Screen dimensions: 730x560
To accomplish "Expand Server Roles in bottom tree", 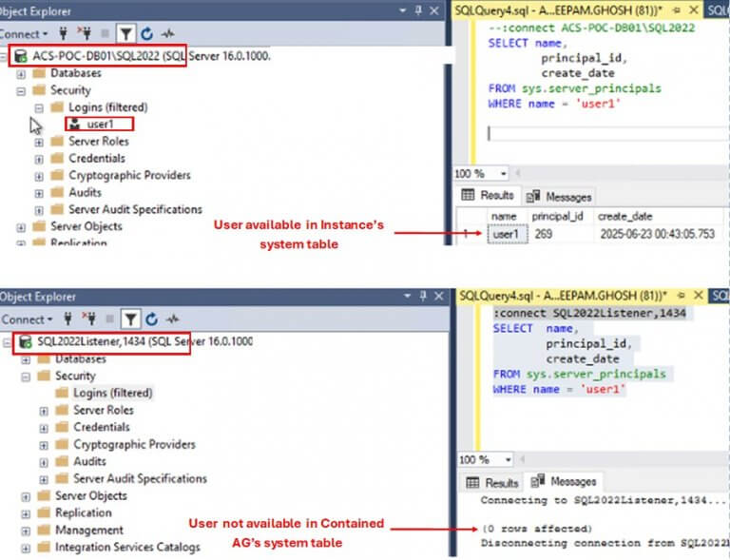I will pyautogui.click(x=44, y=411).
